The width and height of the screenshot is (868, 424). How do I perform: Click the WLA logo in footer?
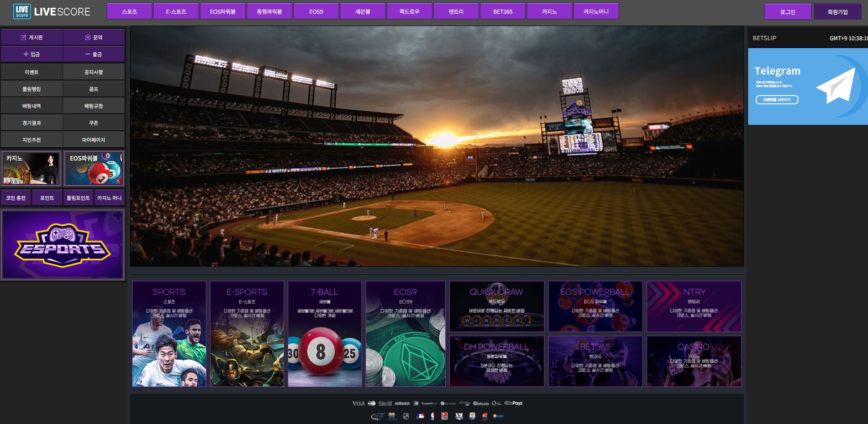coord(378,416)
